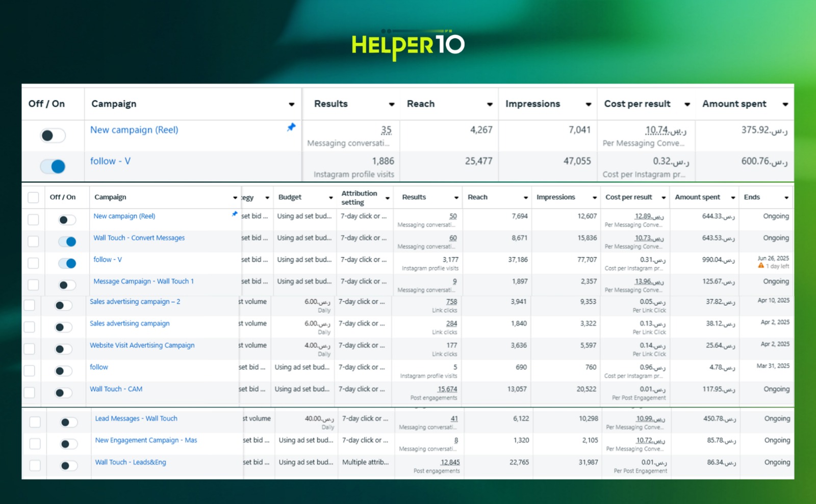This screenshot has height=504, width=816.
Task: Switch on the Wall Touch - CAM campaign
Action: click(x=64, y=393)
